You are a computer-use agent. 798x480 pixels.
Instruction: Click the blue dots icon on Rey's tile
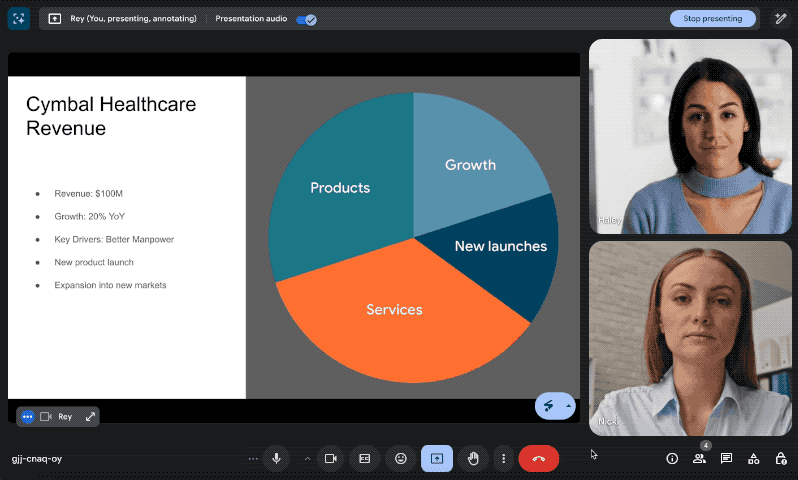click(27, 416)
